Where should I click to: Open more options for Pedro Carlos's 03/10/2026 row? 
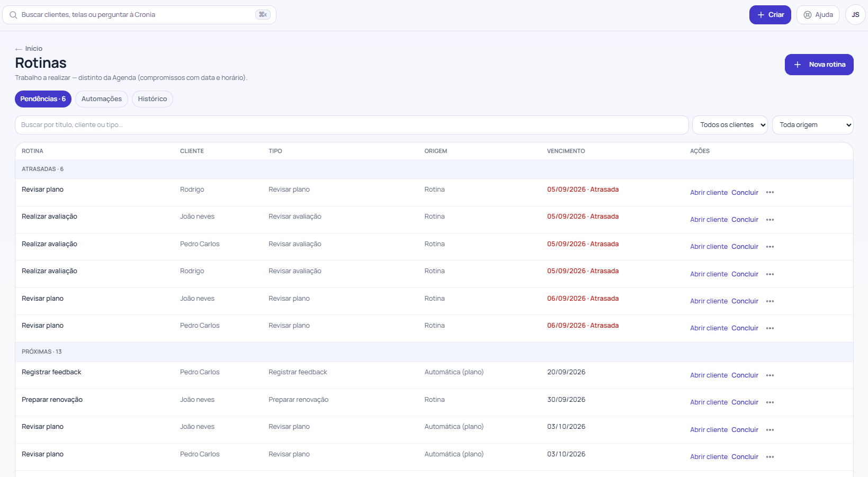click(x=770, y=457)
